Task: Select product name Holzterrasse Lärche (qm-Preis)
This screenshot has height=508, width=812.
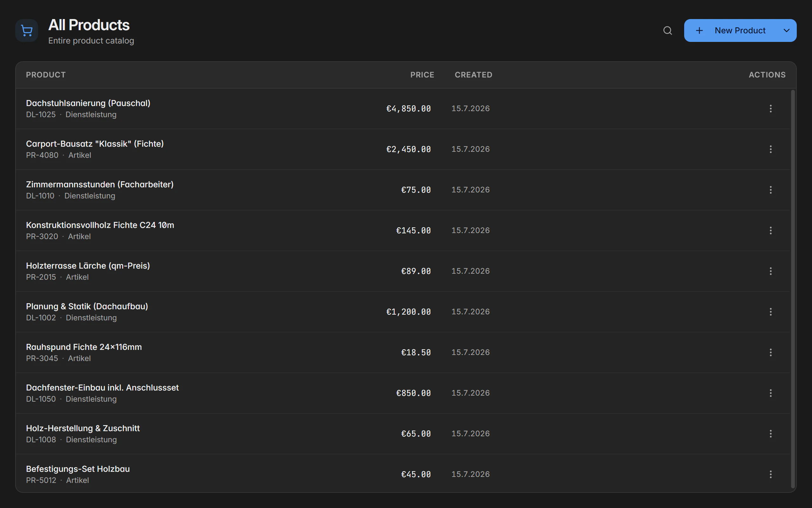Action: pyautogui.click(x=88, y=266)
